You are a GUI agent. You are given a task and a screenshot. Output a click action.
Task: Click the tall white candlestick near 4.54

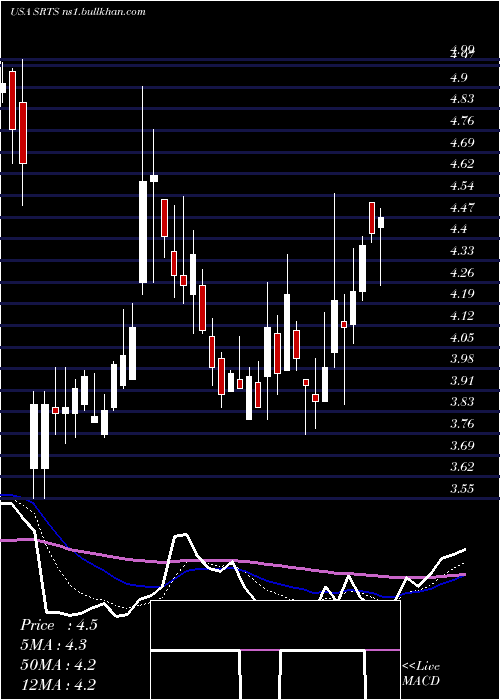tap(143, 232)
